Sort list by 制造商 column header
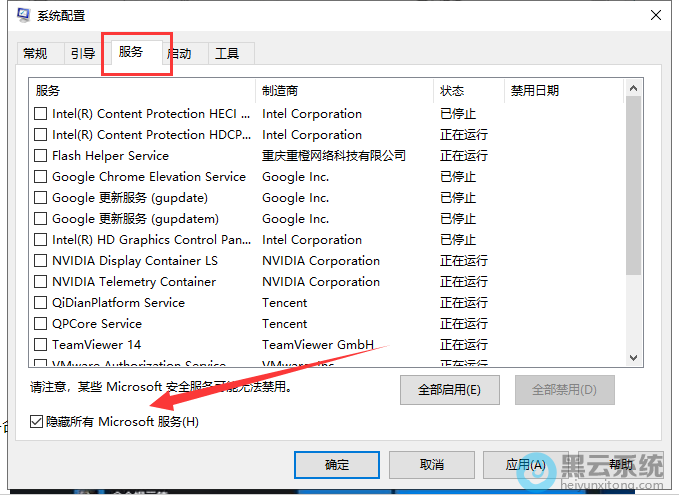Image resolution: width=679 pixels, height=497 pixels. 344,91
